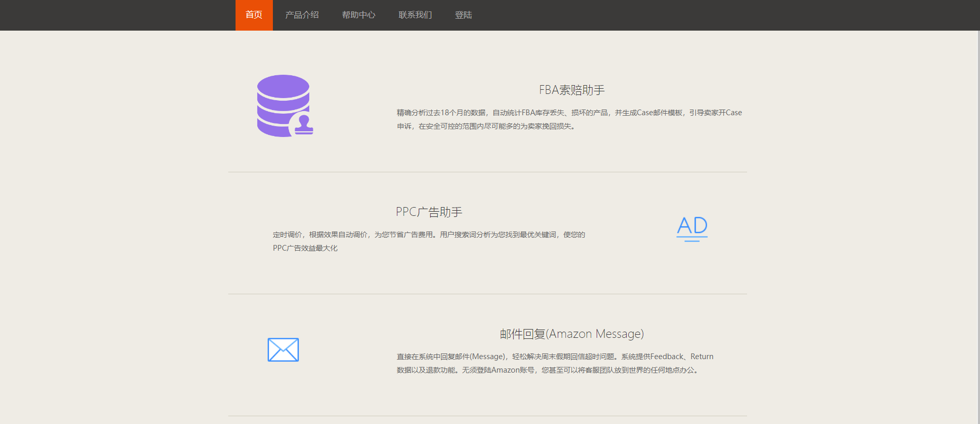Click the stamp badge on the database icon
Screen dimensions: 980x424
pyautogui.click(x=303, y=126)
